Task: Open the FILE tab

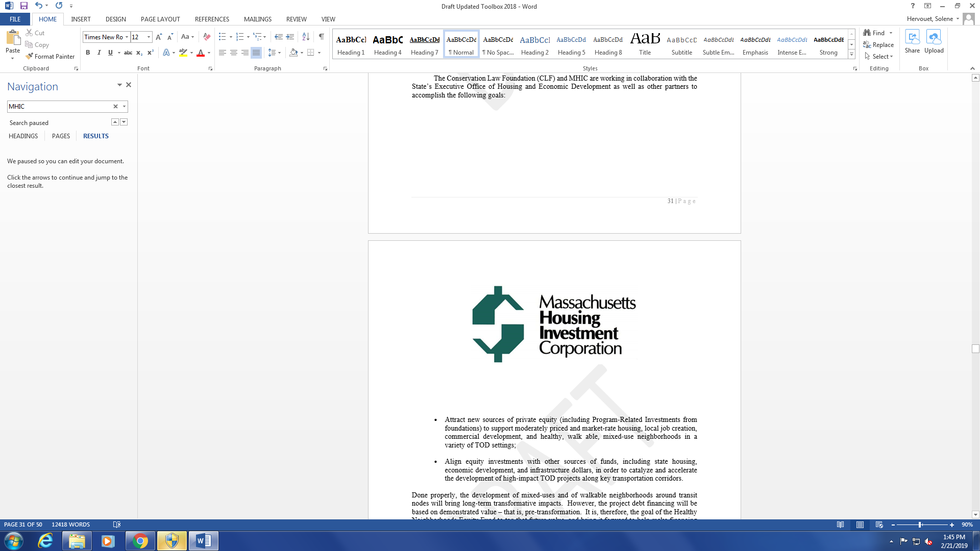Action: [15, 19]
